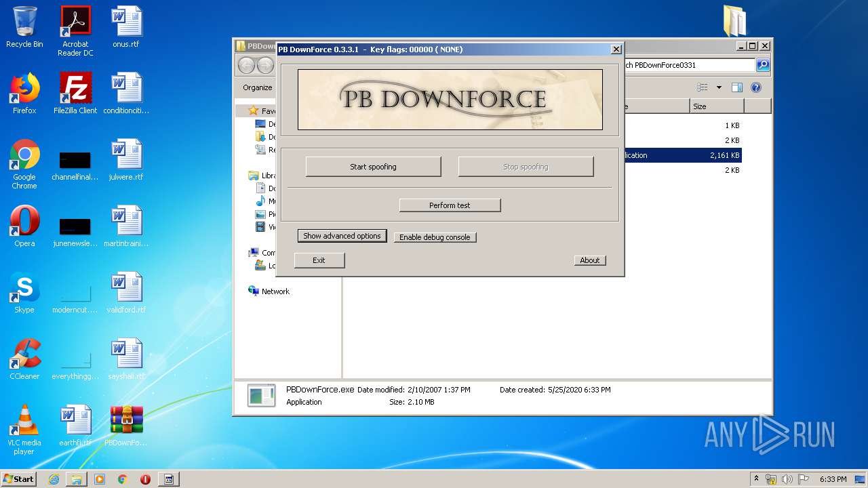
Task: Toggle Enable debug console button
Action: [x=435, y=237]
